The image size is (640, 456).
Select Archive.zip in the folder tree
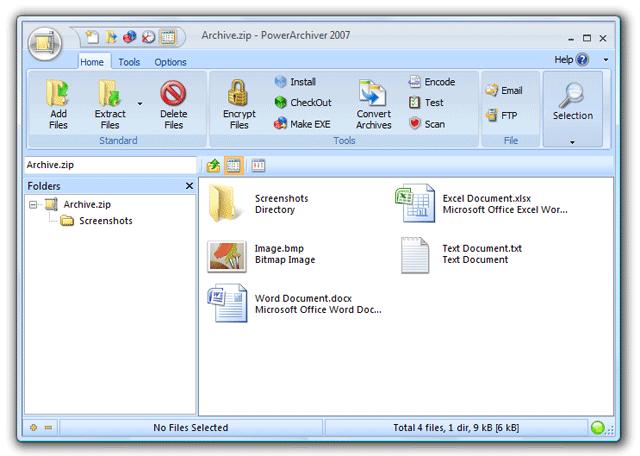point(87,204)
